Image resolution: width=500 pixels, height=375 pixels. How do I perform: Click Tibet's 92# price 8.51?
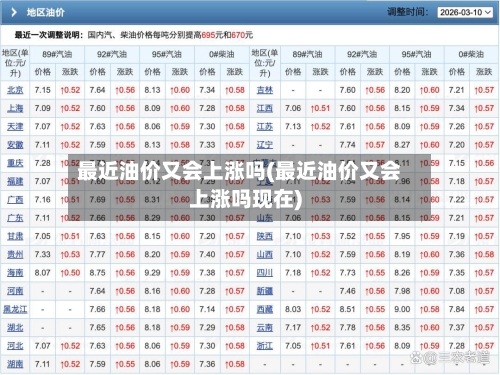point(347,309)
